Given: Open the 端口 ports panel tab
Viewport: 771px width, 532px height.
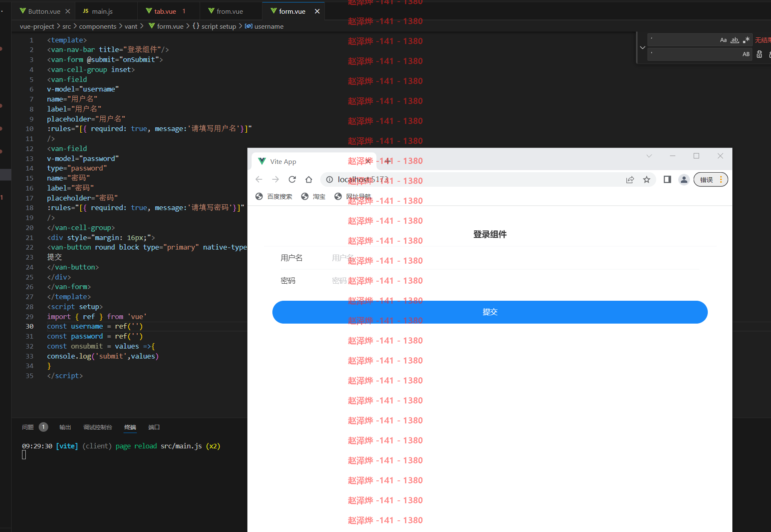Looking at the screenshot, I should (154, 427).
